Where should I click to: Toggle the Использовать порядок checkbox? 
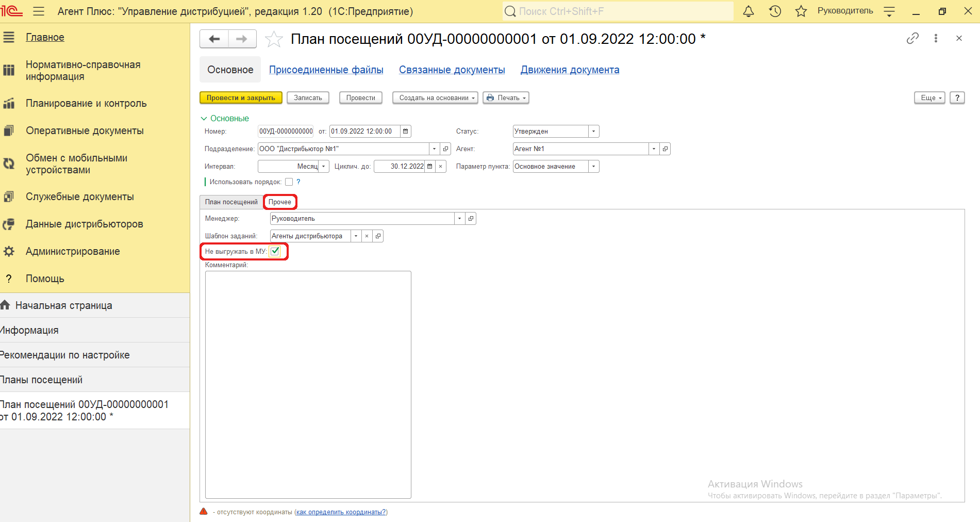tap(289, 182)
